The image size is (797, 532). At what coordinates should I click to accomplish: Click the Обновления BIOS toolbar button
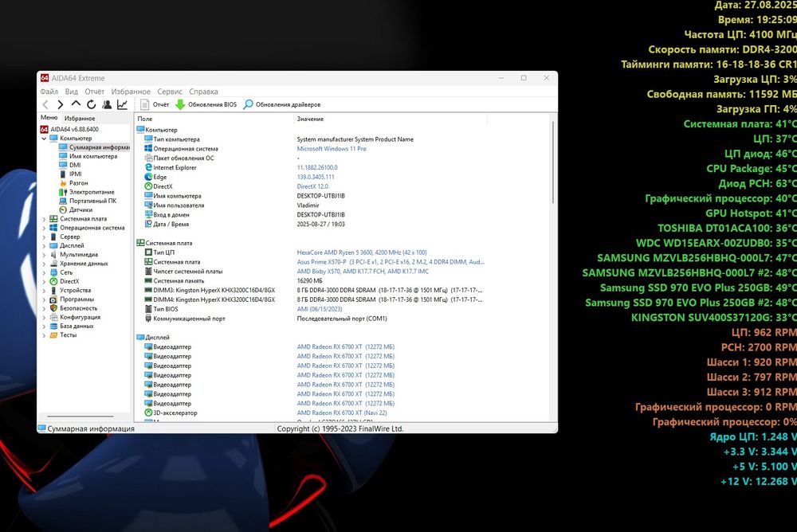pos(206,104)
